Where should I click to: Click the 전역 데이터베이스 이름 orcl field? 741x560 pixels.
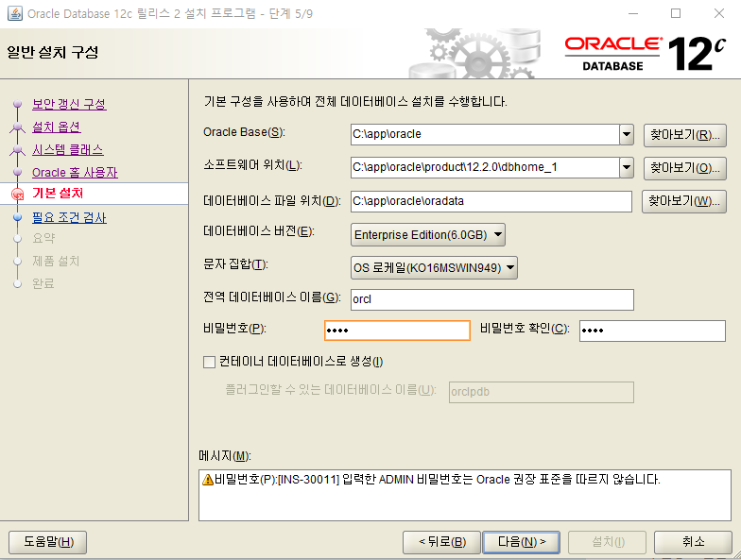click(491, 300)
